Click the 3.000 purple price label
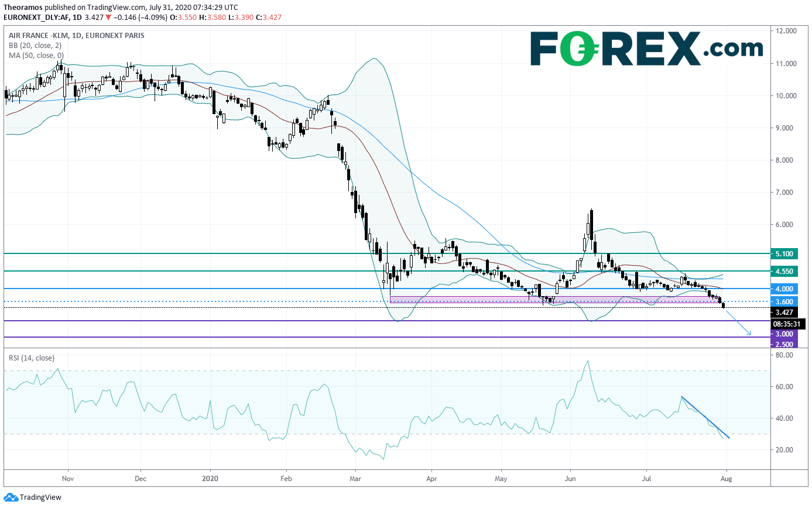The width and height of the screenshot is (812, 508). (x=784, y=334)
